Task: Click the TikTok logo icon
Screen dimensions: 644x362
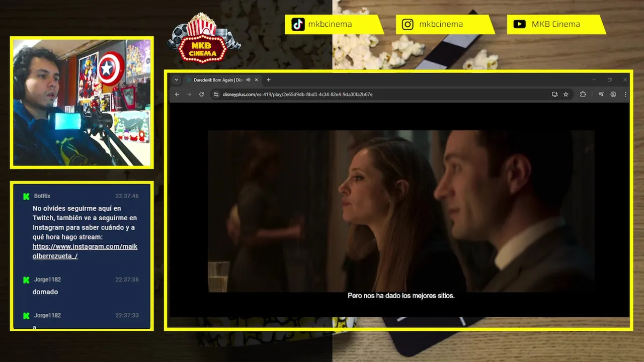Action: tap(298, 24)
